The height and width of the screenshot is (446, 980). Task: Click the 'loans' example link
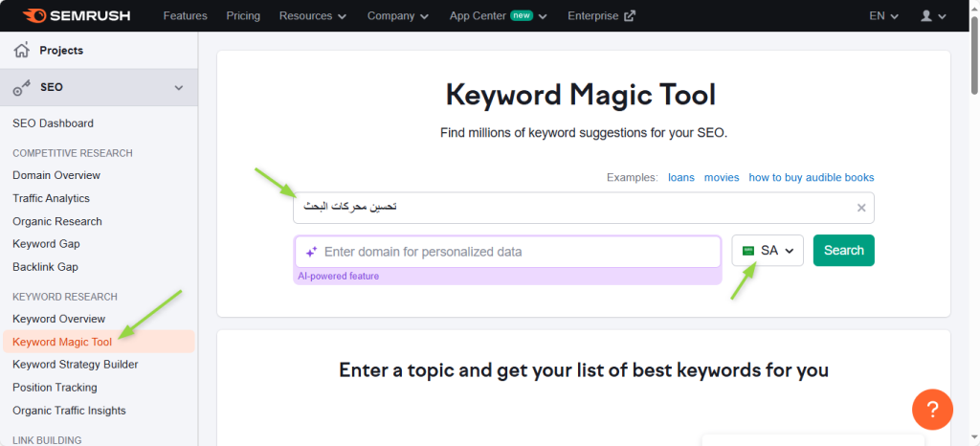tap(680, 177)
